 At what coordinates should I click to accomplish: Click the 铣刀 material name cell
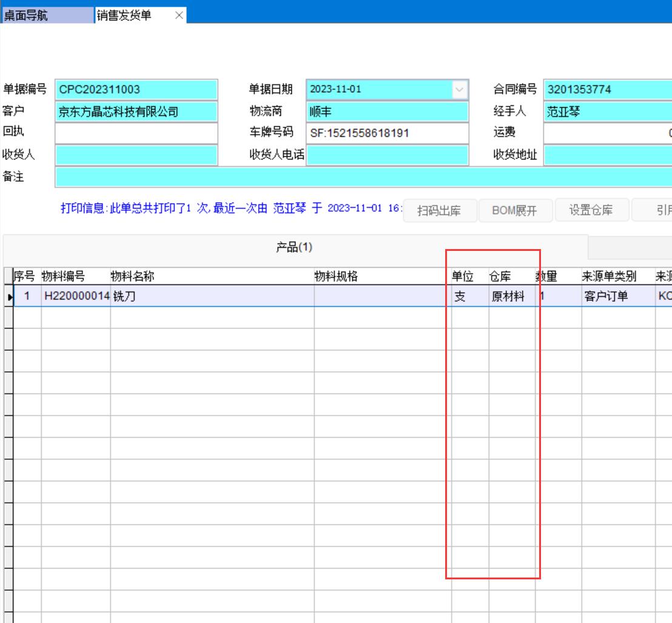point(211,298)
